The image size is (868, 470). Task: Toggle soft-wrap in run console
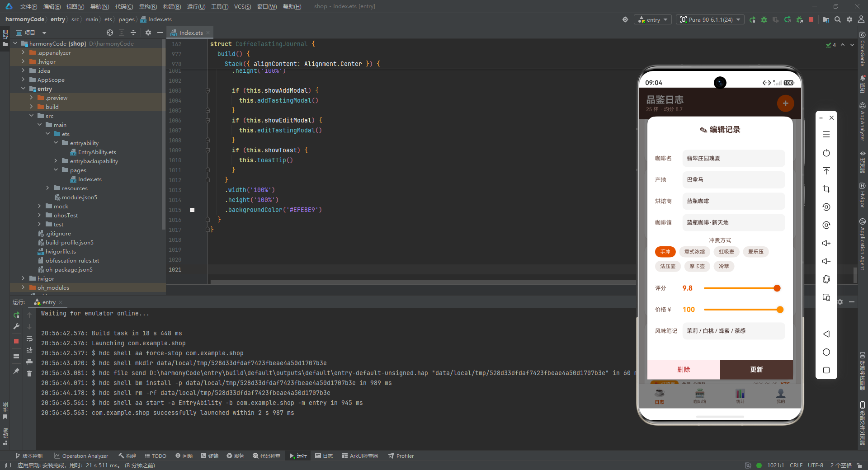29,338
